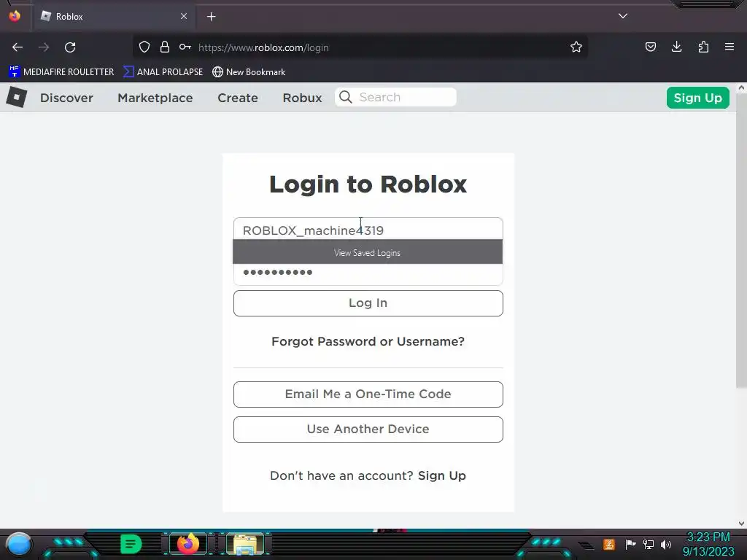Click the green Sign Up header button
Screen dimensions: 747x560
[x=698, y=98]
